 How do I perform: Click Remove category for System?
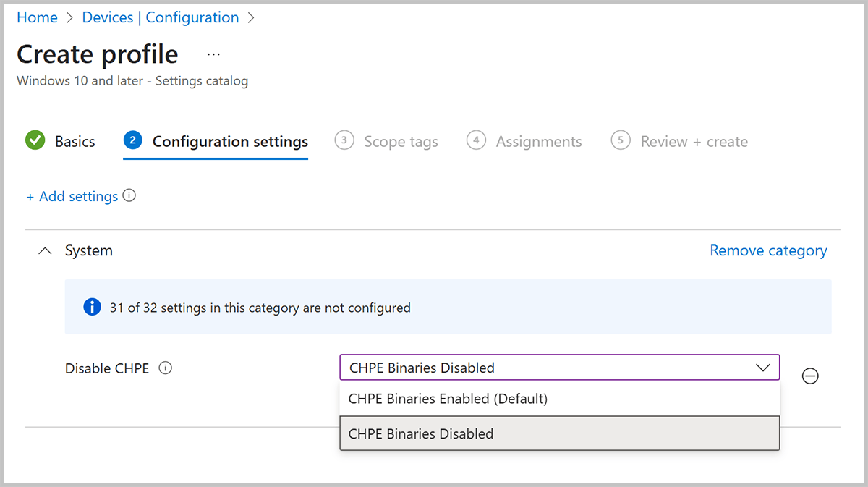coord(768,250)
